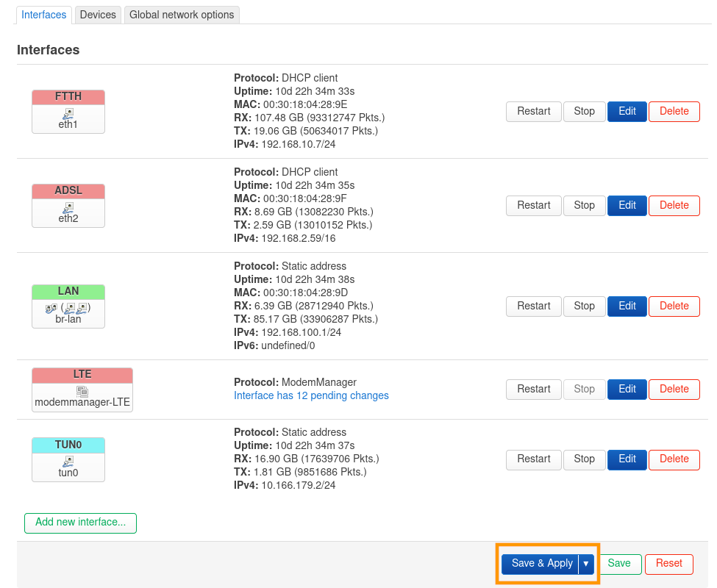Click the tun0 tunnel icon
717x588 pixels.
[x=68, y=461]
